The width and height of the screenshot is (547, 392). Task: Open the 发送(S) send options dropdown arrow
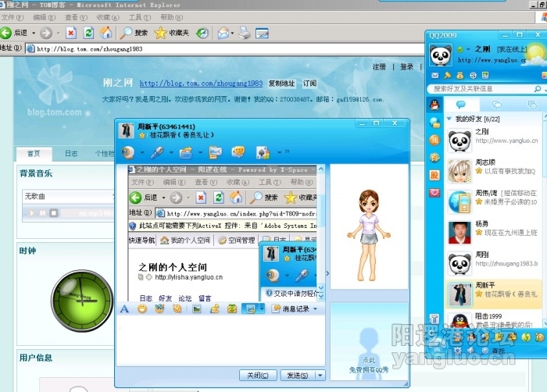(x=320, y=376)
